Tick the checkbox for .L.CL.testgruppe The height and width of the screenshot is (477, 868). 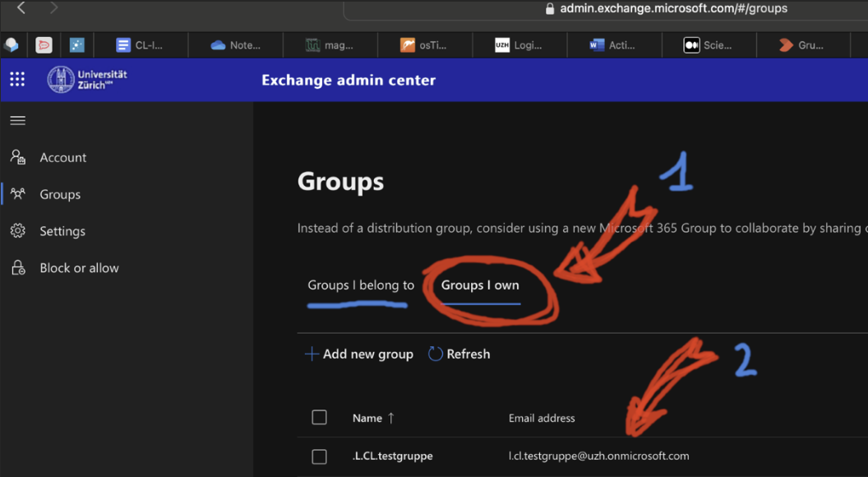320,456
